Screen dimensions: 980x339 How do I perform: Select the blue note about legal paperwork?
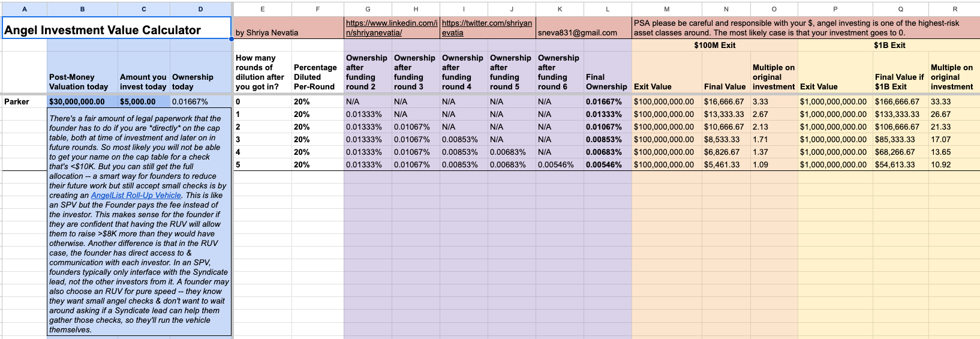139,221
